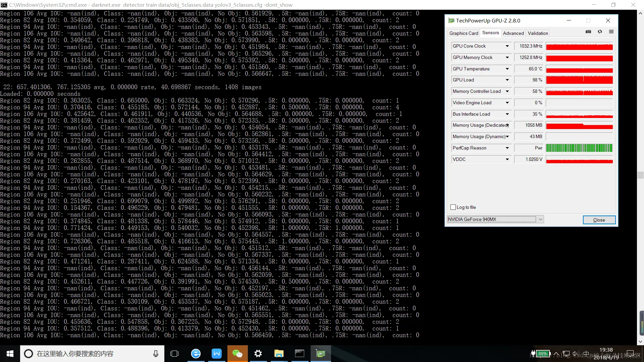Switch to the Graphics Card tab
Viewport: 644px width, 362px height.
pyautogui.click(x=464, y=33)
